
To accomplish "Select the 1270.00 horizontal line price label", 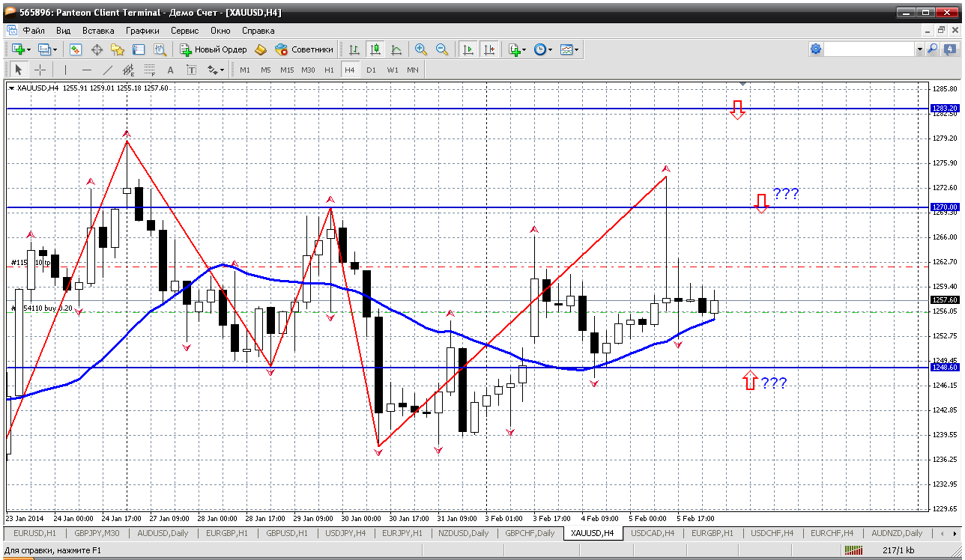I will (945, 207).
